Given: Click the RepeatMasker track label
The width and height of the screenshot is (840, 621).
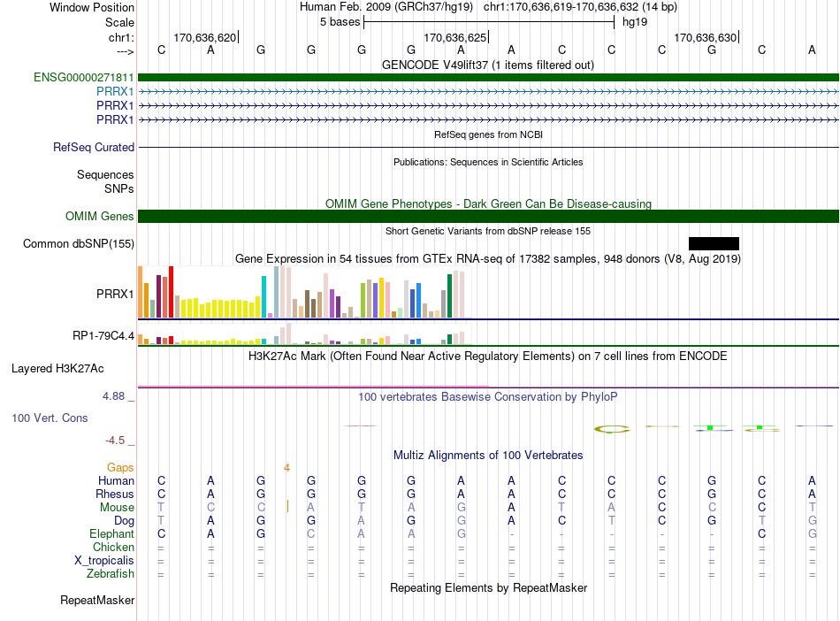Looking at the screenshot, I should pyautogui.click(x=97, y=600).
